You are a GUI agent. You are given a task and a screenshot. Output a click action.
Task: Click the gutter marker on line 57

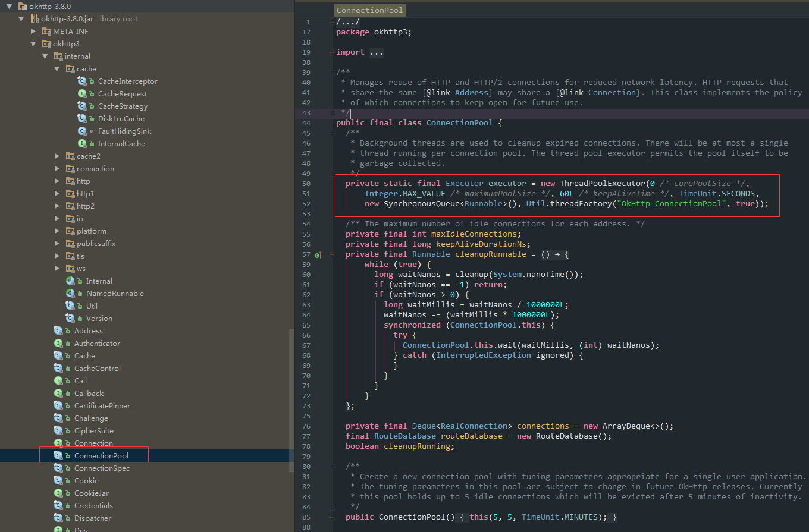click(318, 254)
